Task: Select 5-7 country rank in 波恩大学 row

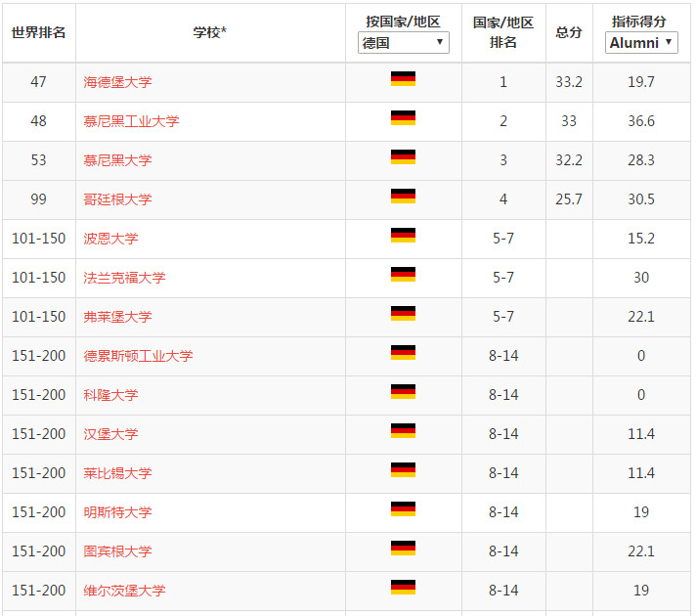Action: click(x=503, y=239)
